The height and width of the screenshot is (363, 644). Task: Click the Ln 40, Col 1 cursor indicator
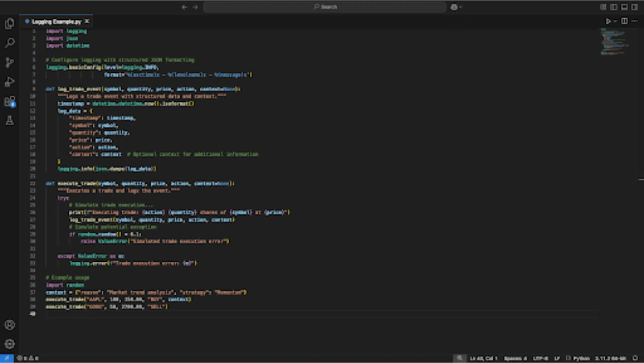point(484,358)
